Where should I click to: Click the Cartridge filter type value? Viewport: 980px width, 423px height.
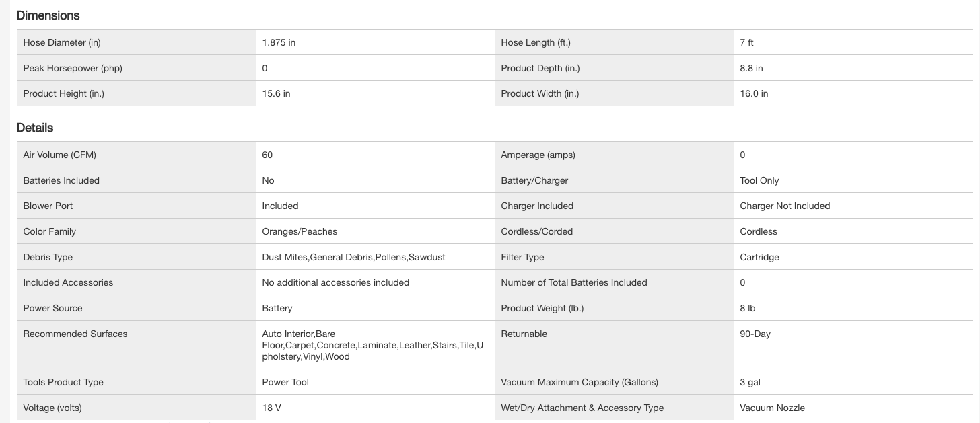pos(759,257)
